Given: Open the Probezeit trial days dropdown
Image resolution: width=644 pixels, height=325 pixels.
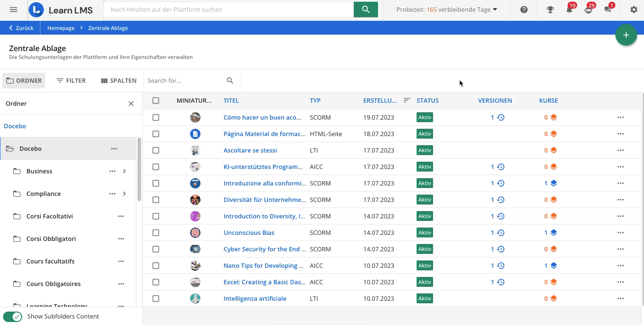Looking at the screenshot, I should point(447,10).
